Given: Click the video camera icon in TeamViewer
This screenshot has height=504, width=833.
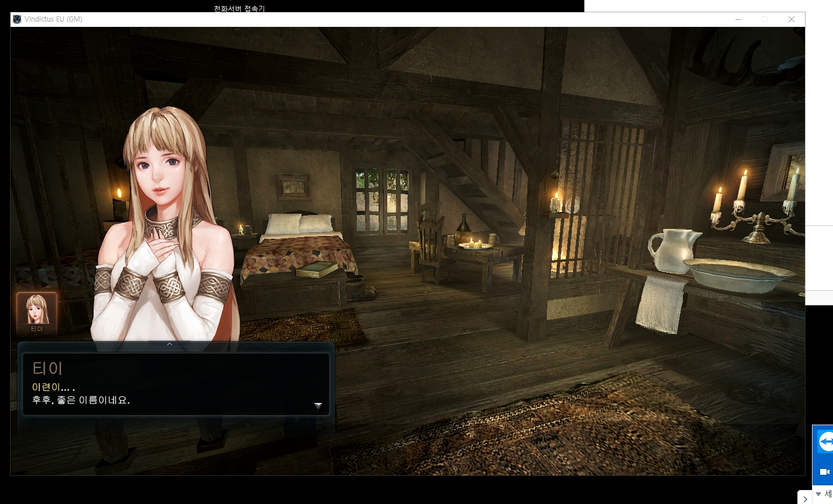Looking at the screenshot, I should [824, 471].
